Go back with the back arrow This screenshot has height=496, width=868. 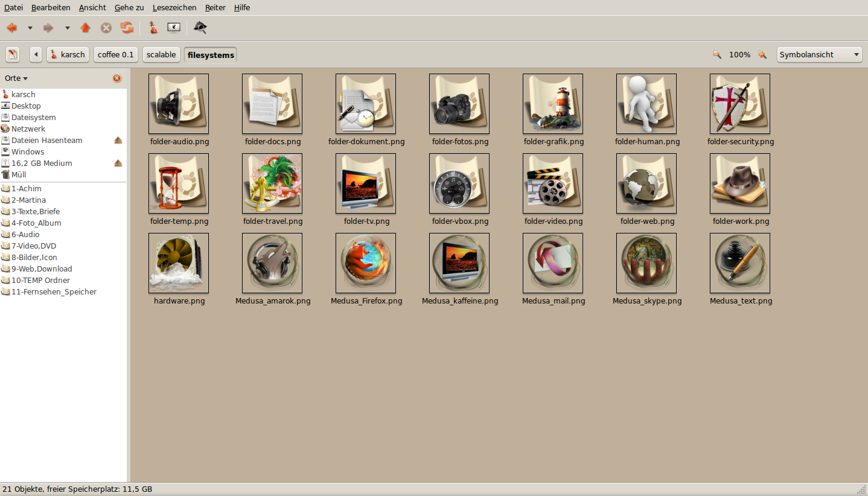11,28
